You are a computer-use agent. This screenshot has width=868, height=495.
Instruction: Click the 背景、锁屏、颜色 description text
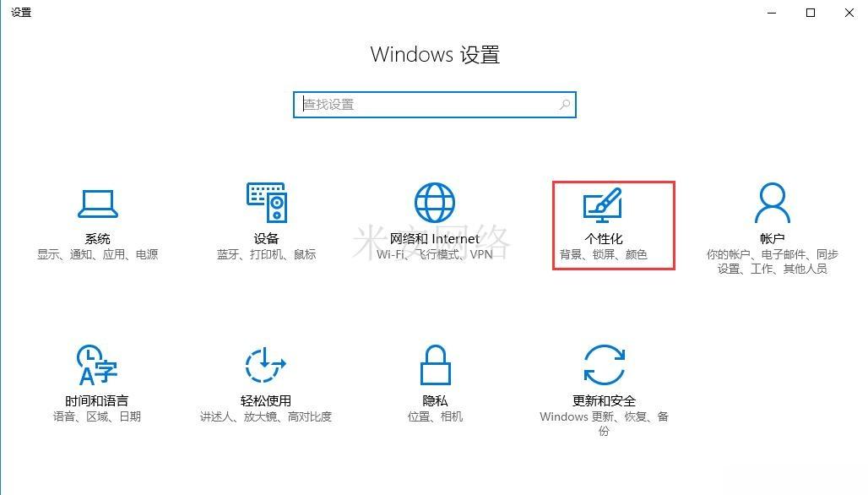[x=604, y=255]
